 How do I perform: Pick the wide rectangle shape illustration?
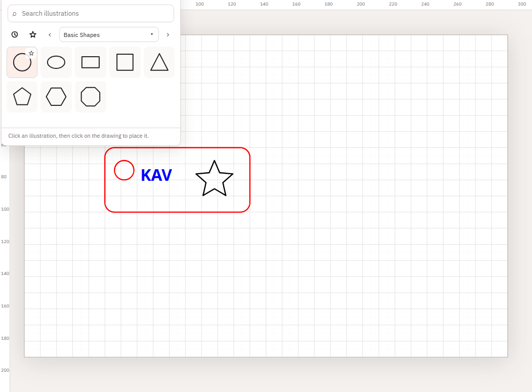pos(91,62)
